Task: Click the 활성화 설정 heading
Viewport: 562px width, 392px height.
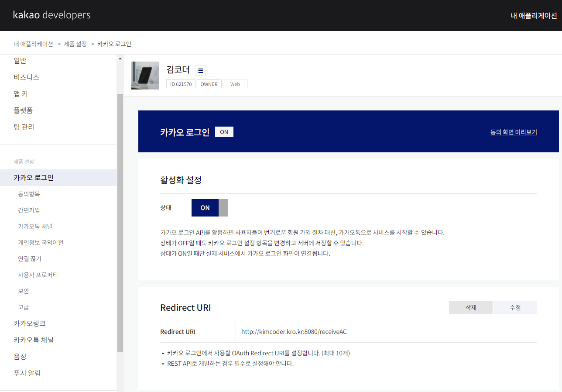Action: pyautogui.click(x=181, y=180)
